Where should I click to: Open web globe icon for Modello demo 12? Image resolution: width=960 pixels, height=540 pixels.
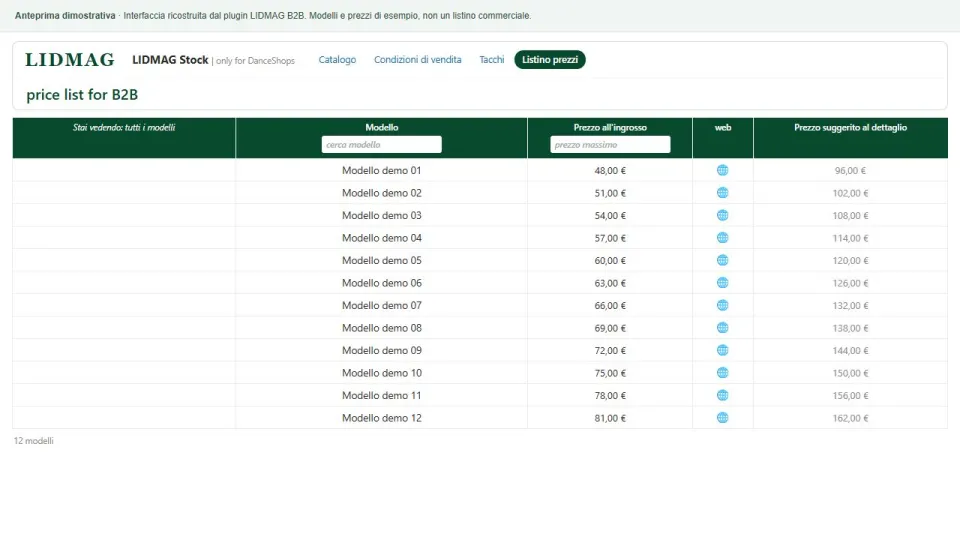(x=722, y=418)
